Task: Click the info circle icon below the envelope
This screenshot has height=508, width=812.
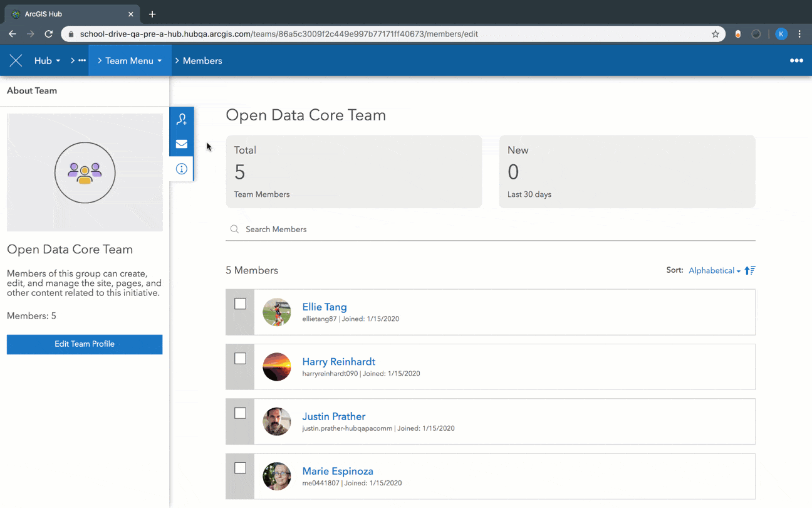Action: click(x=181, y=169)
